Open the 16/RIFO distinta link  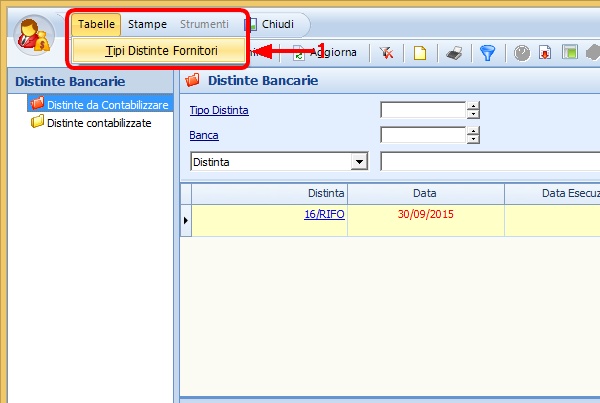(x=324, y=214)
